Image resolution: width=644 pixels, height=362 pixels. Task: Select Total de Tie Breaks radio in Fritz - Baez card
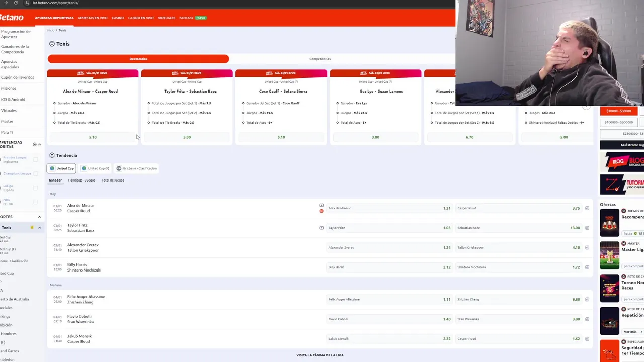[149, 123]
